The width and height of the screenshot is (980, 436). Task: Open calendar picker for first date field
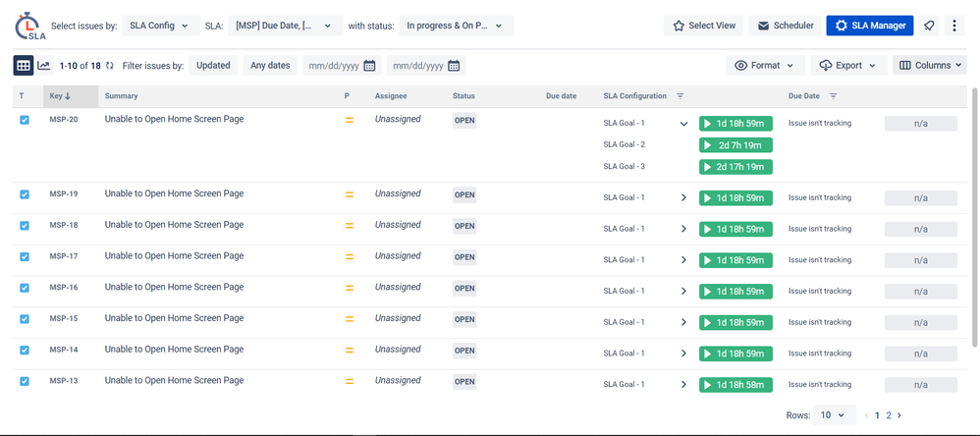coord(369,66)
